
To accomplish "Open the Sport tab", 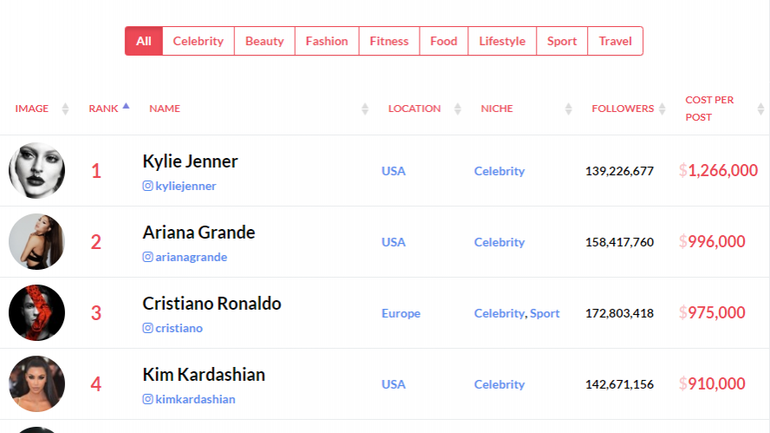I will point(562,41).
